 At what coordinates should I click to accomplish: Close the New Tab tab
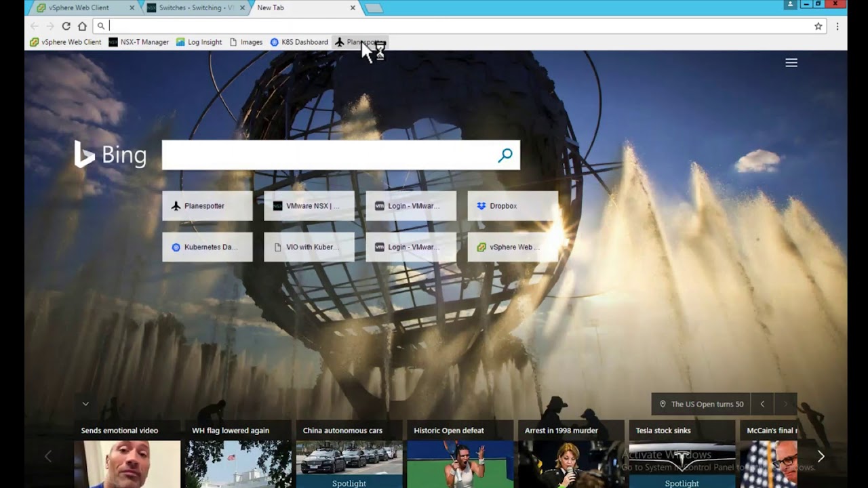(x=353, y=8)
